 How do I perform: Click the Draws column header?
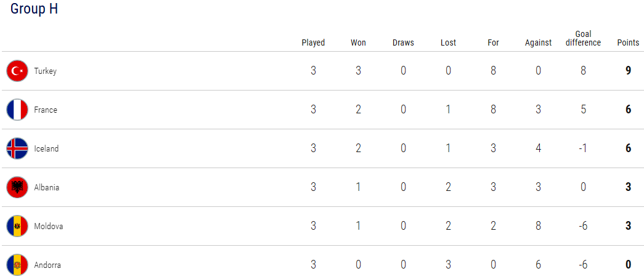click(403, 42)
